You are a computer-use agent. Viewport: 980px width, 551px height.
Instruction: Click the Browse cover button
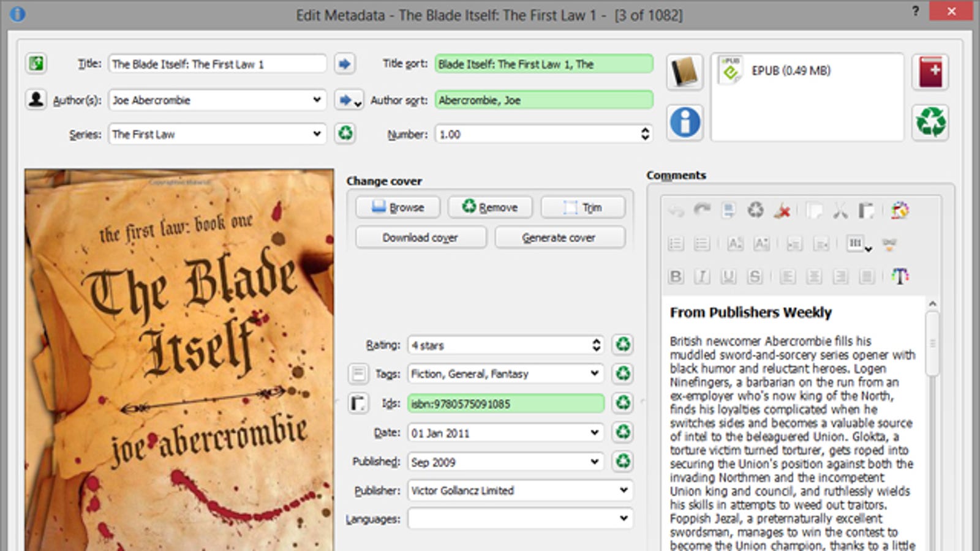(x=398, y=207)
